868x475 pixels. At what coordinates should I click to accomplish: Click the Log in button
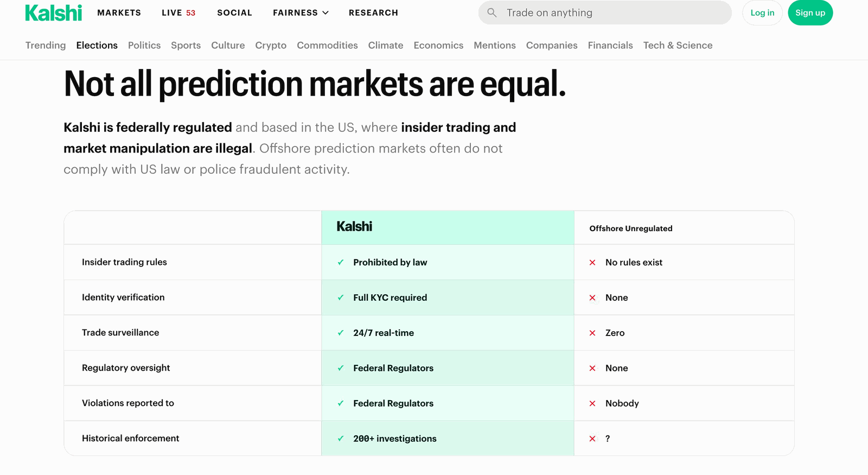(762, 12)
